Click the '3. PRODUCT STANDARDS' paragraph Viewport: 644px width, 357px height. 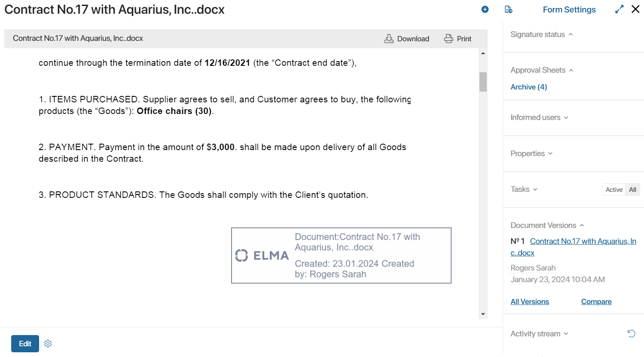click(x=203, y=195)
